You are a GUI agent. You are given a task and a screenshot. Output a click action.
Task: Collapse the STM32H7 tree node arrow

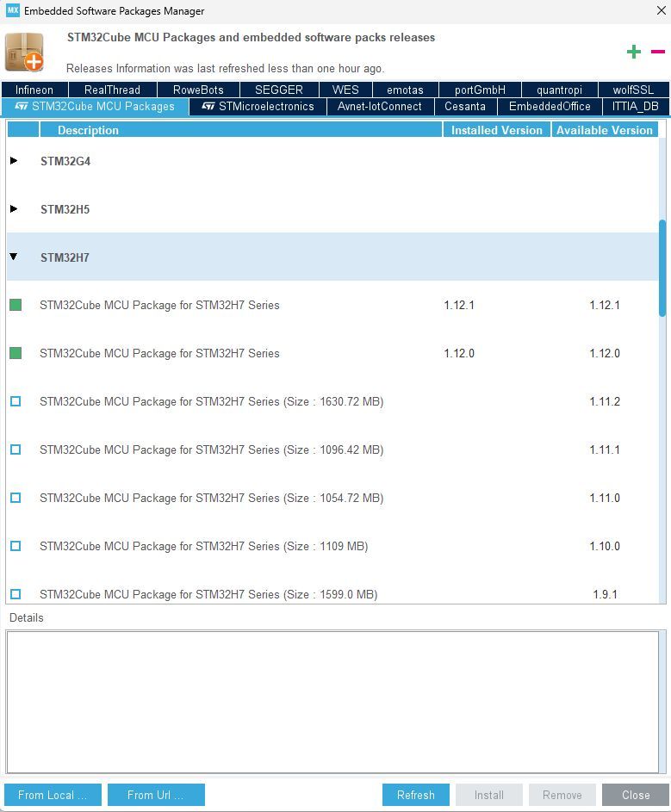click(x=14, y=257)
